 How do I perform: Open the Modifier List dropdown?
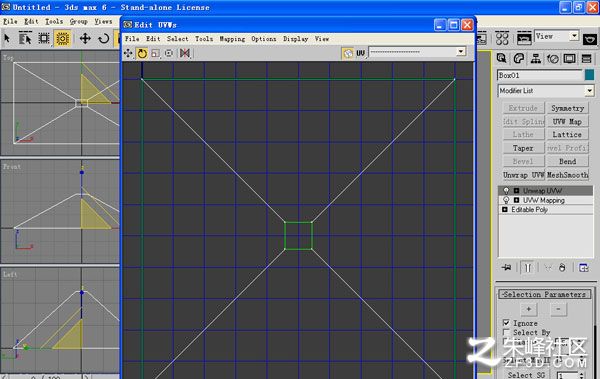pyautogui.click(x=546, y=91)
